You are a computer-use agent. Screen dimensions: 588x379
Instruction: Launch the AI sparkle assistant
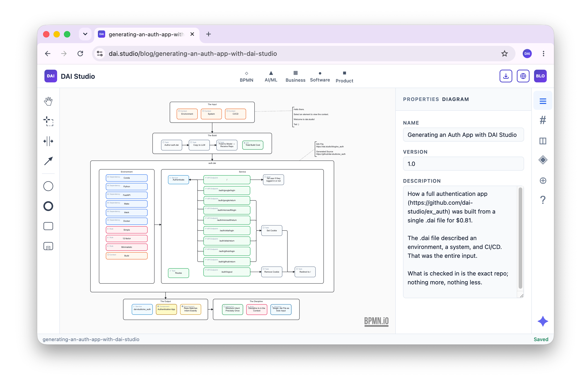coord(543,321)
